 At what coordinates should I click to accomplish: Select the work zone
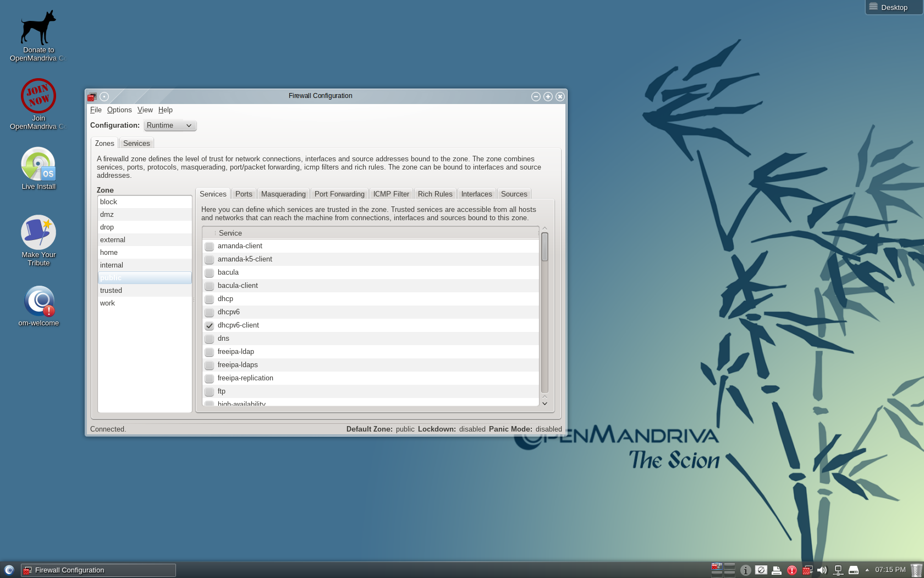click(x=145, y=303)
